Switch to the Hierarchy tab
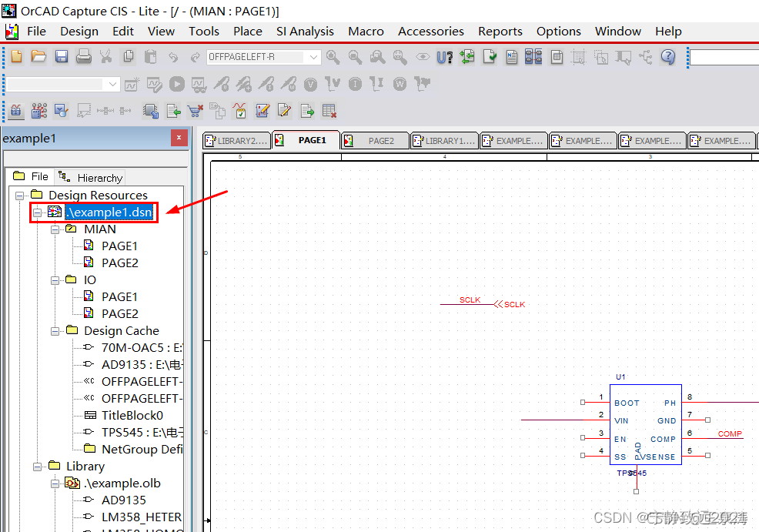 (91, 178)
